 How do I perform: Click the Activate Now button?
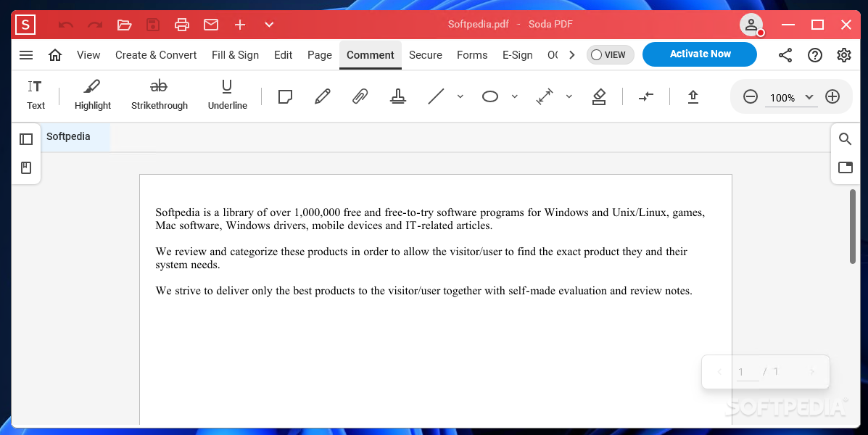pyautogui.click(x=700, y=54)
